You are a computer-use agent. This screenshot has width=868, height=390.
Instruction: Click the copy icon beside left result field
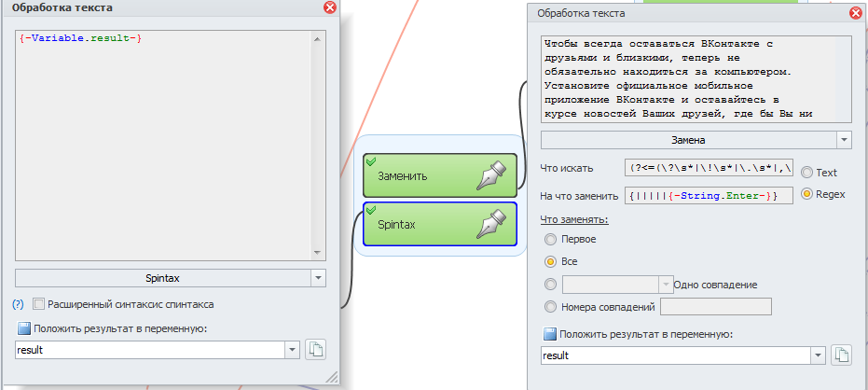[x=315, y=350]
